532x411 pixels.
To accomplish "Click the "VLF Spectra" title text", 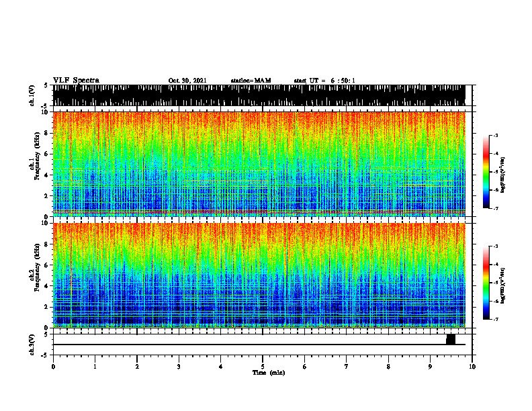I will click(76, 81).
